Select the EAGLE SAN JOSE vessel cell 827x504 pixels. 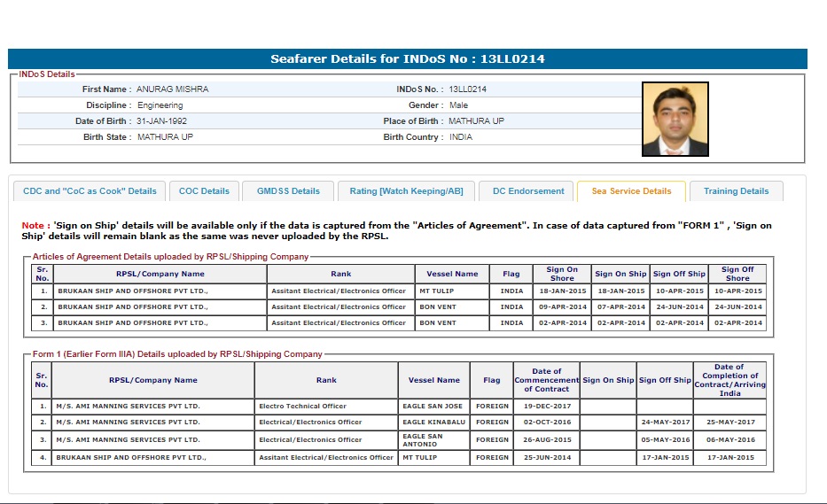[x=433, y=407]
